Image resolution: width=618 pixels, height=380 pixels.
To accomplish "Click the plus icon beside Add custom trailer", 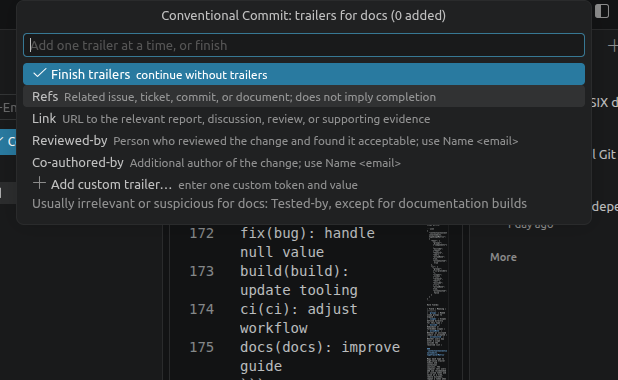I will tap(39, 183).
